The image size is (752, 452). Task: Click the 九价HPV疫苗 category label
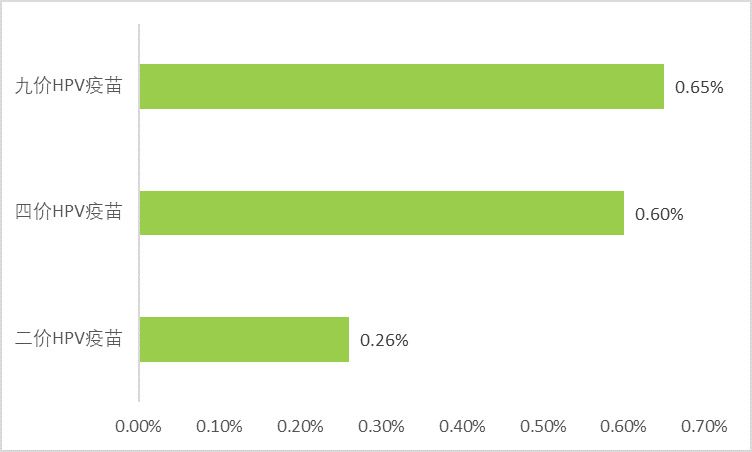point(69,86)
